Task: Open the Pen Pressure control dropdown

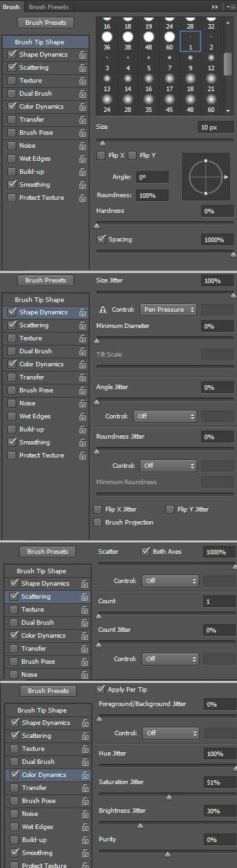Action: point(168,310)
